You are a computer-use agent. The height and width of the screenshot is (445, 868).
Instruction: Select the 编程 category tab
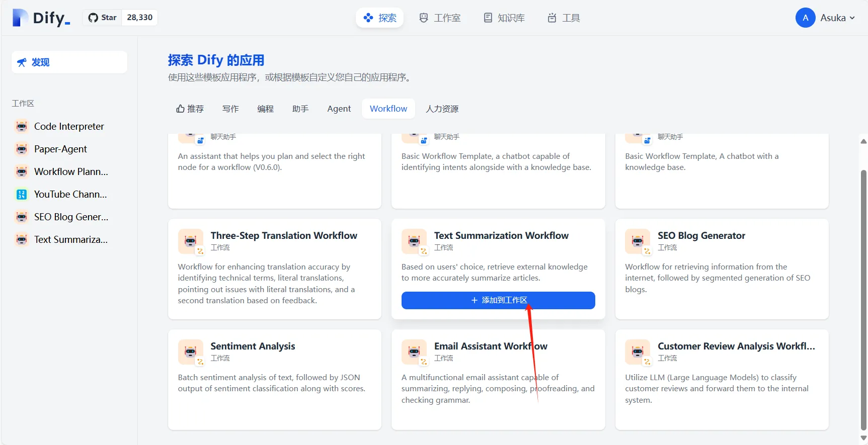pyautogui.click(x=265, y=109)
